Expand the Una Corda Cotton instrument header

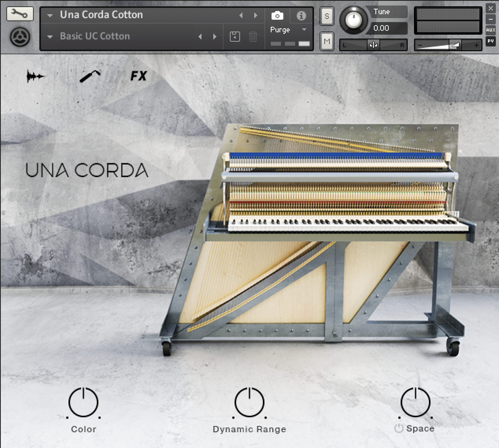click(49, 15)
